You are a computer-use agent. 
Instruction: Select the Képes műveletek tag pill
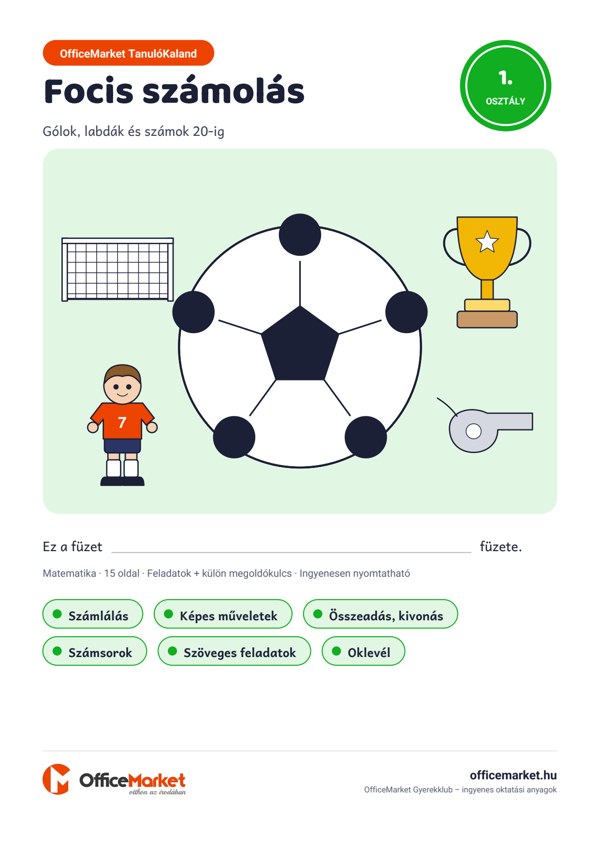(223, 614)
